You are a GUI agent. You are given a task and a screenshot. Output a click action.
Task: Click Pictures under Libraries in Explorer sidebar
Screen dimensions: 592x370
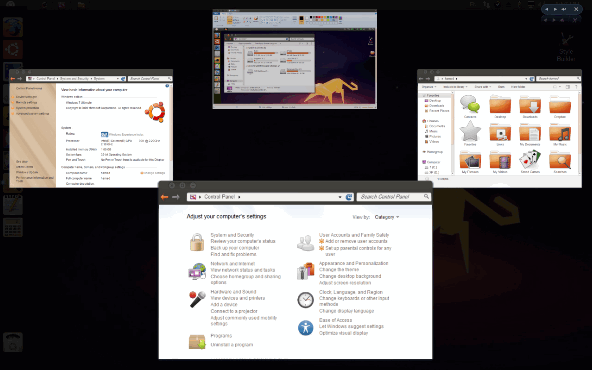435,137
